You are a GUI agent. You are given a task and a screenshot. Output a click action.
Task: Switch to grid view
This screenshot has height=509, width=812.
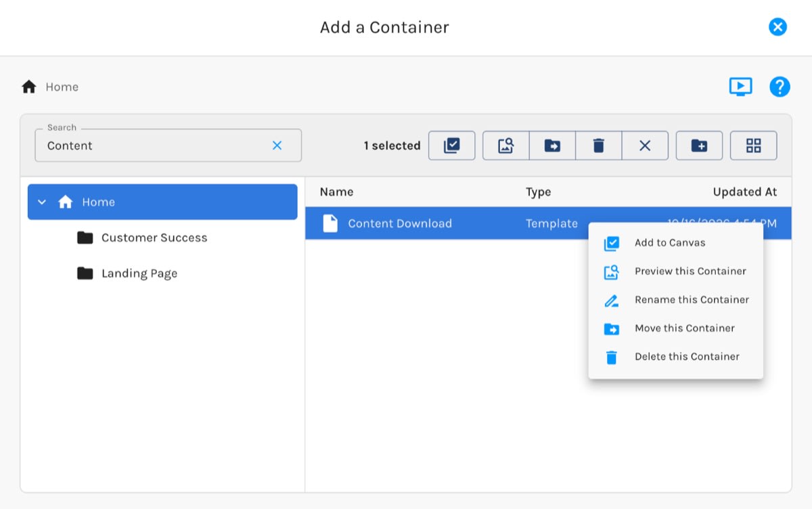pyautogui.click(x=754, y=146)
